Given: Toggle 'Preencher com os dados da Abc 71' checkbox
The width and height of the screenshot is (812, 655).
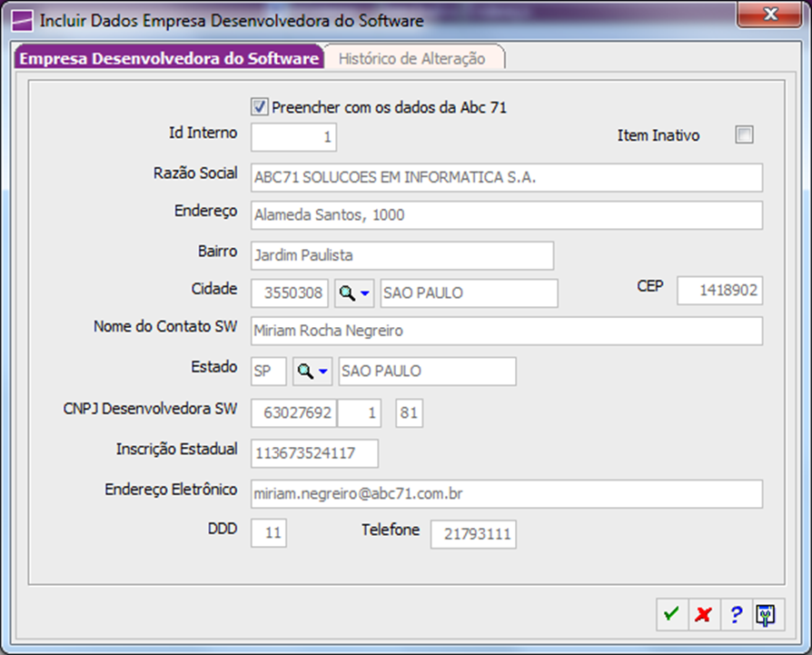Looking at the screenshot, I should (260, 107).
